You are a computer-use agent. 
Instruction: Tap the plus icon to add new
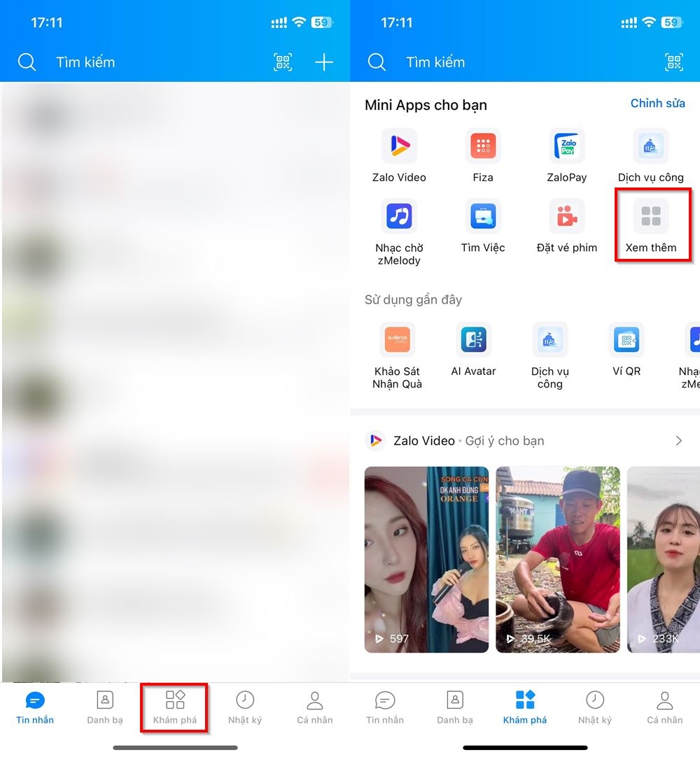(x=323, y=62)
